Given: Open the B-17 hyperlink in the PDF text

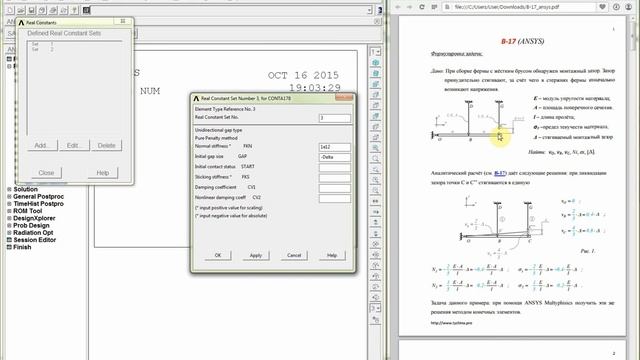Looking at the screenshot, I should pos(500,173).
